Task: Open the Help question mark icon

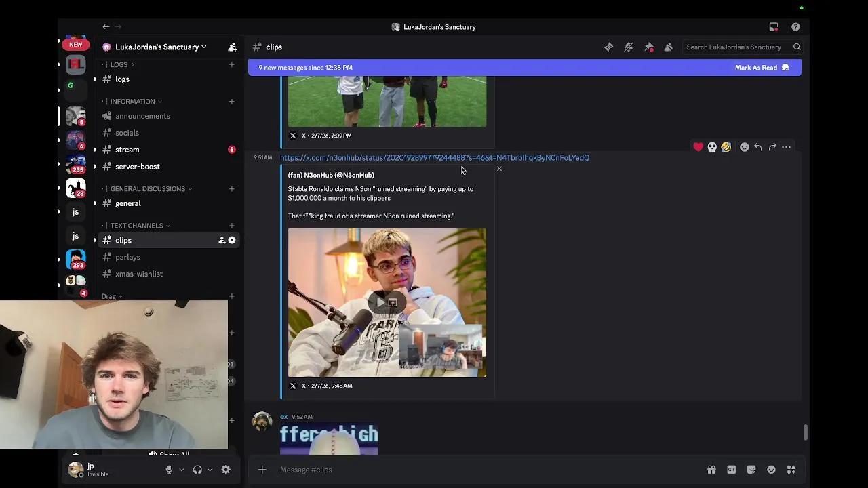Action: coord(795,27)
